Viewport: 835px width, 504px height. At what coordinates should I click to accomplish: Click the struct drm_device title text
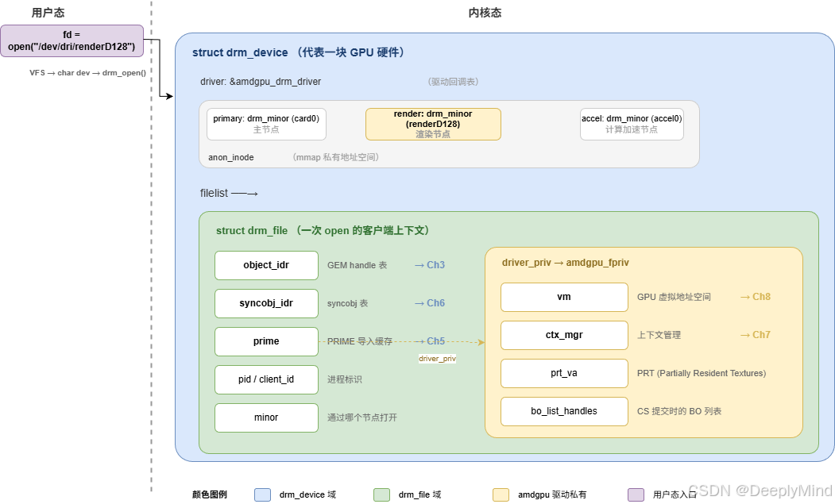(x=298, y=52)
